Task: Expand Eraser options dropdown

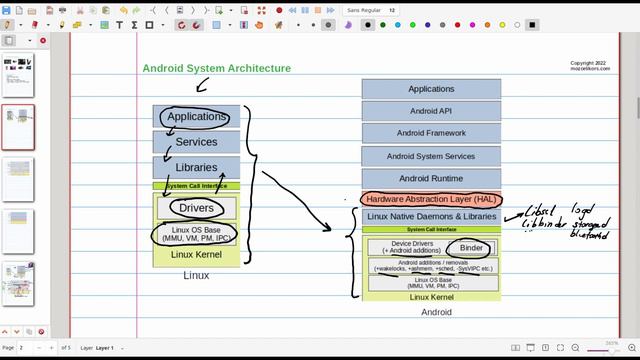Action: 48,25
